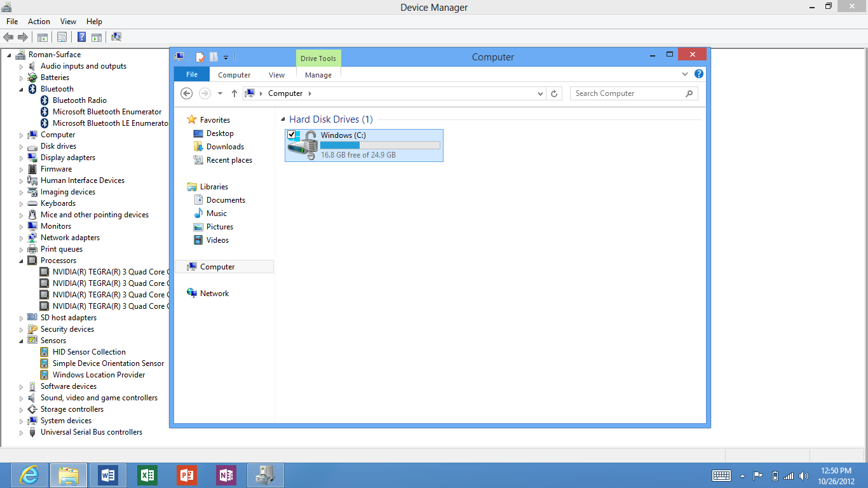Image resolution: width=868 pixels, height=488 pixels.
Task: Check the battery icon in the tray
Action: pyautogui.click(x=775, y=475)
